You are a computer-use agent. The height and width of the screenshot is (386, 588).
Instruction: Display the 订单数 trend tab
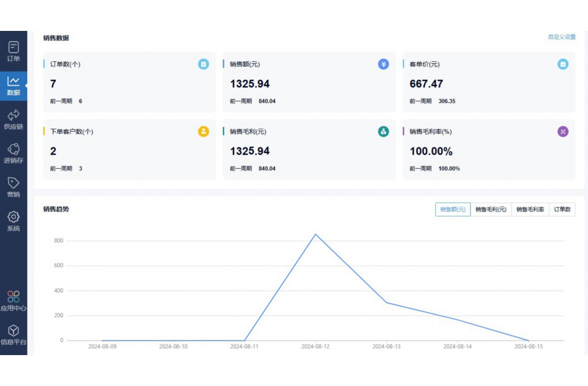pos(562,210)
